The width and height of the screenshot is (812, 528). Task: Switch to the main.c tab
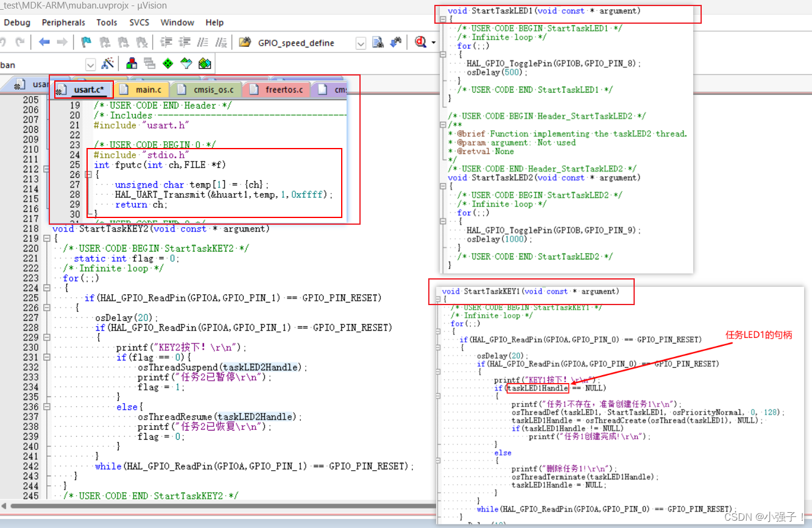(142, 90)
